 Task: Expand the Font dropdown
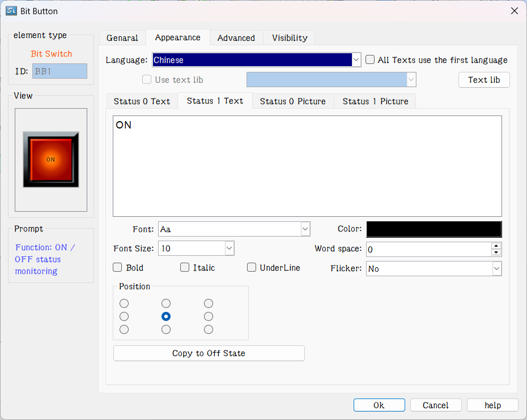pyautogui.click(x=305, y=229)
